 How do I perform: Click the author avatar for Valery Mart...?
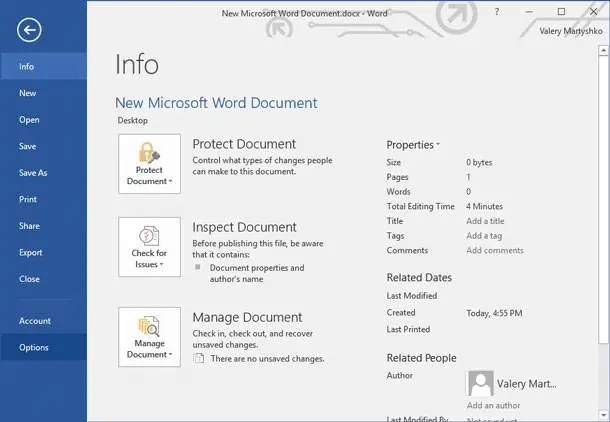[480, 383]
